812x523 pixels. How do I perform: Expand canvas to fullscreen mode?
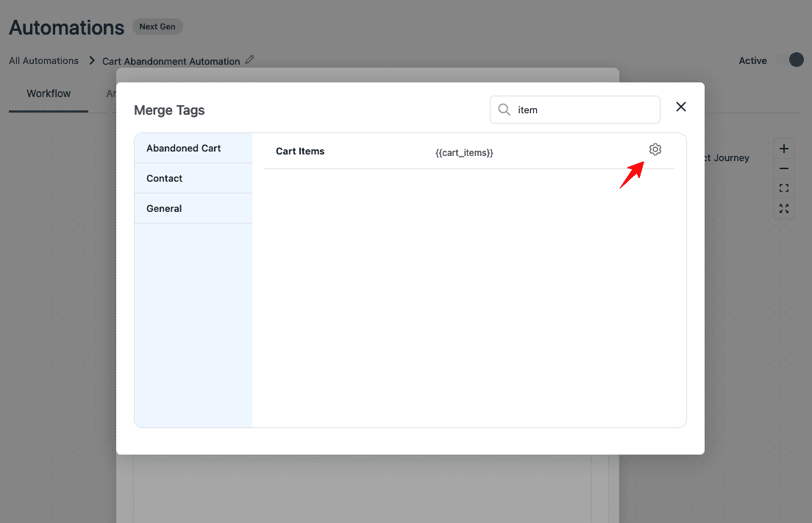[784, 209]
